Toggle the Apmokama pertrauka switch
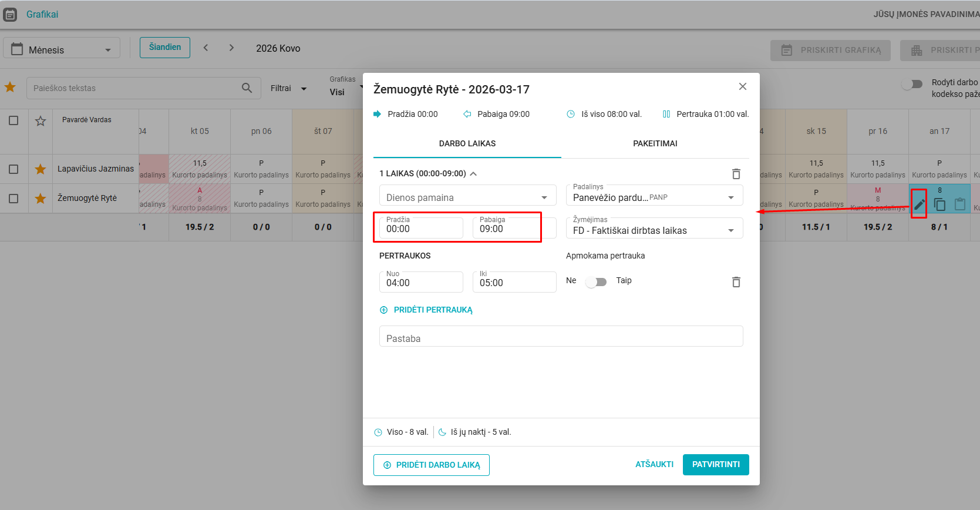The width and height of the screenshot is (980, 510). (x=596, y=281)
